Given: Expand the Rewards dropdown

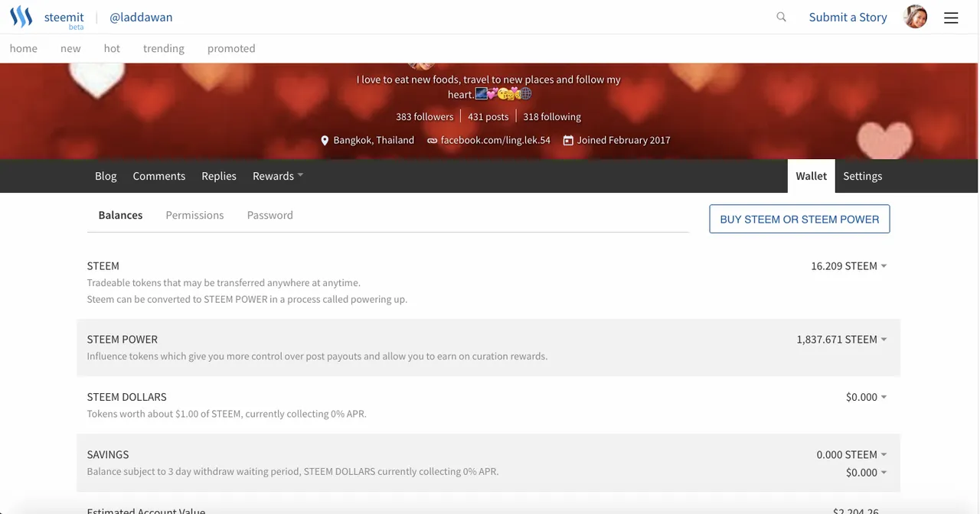Looking at the screenshot, I should pos(278,176).
